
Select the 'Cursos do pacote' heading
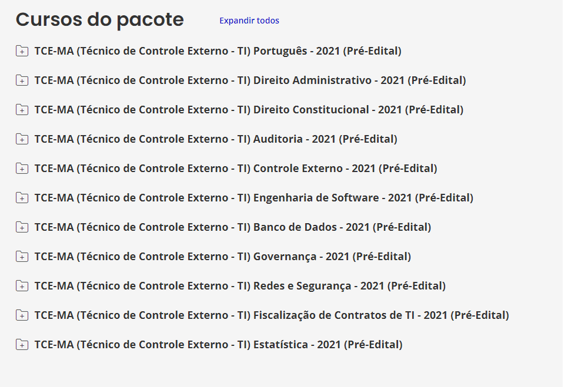click(x=100, y=19)
